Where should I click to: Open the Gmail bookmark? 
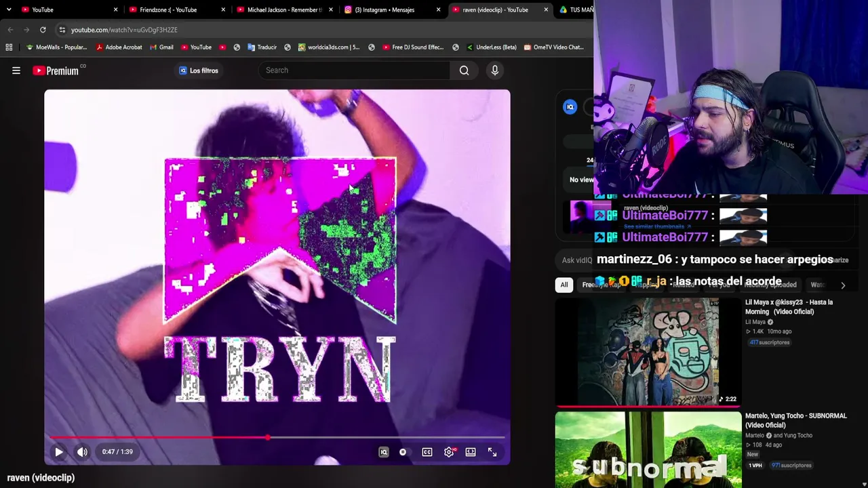click(161, 47)
